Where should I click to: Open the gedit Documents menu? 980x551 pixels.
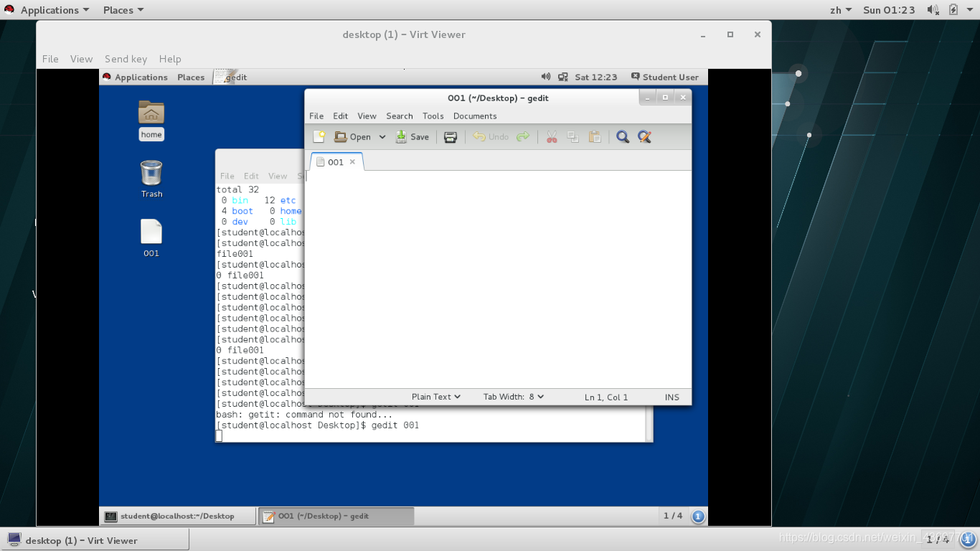point(475,116)
